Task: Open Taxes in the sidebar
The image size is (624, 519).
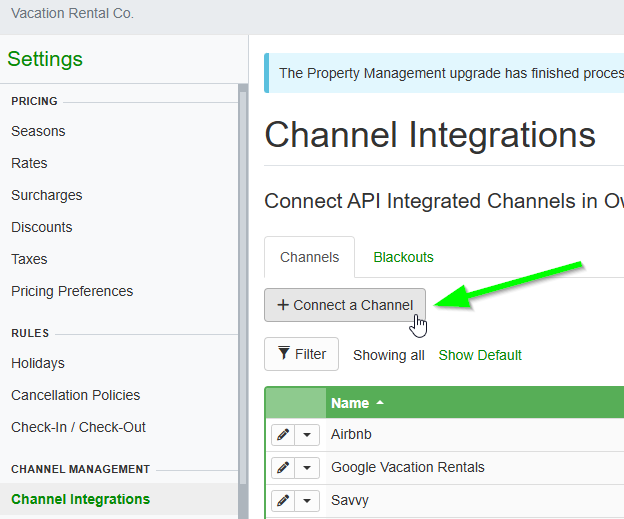Action: [29, 259]
